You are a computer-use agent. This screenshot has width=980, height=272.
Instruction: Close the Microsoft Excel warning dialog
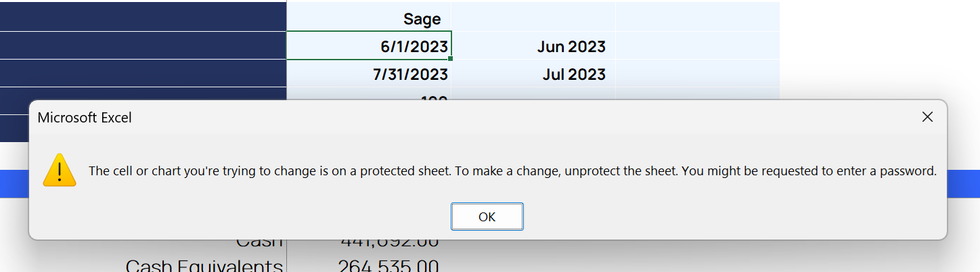(x=927, y=117)
